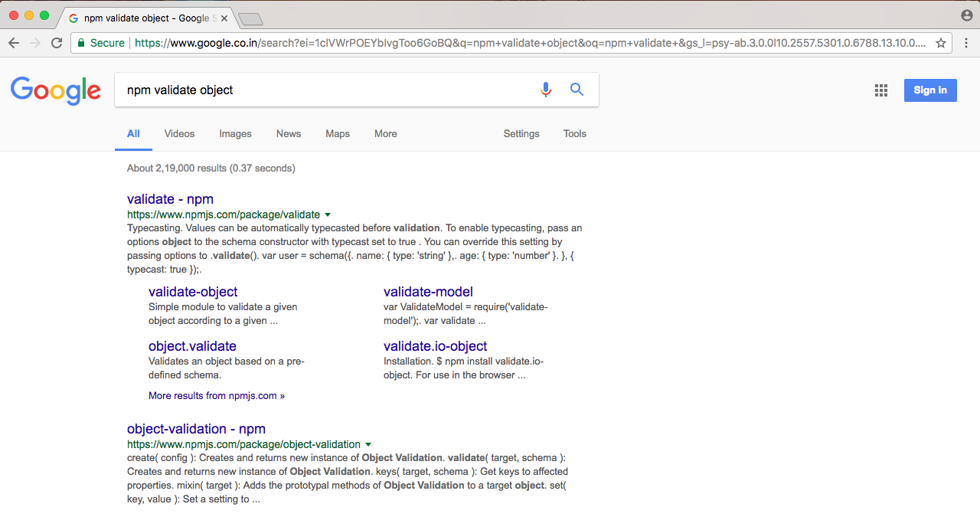Click the npmjs.com/package/object-validation green URL
The image size is (980, 517).
click(x=243, y=445)
